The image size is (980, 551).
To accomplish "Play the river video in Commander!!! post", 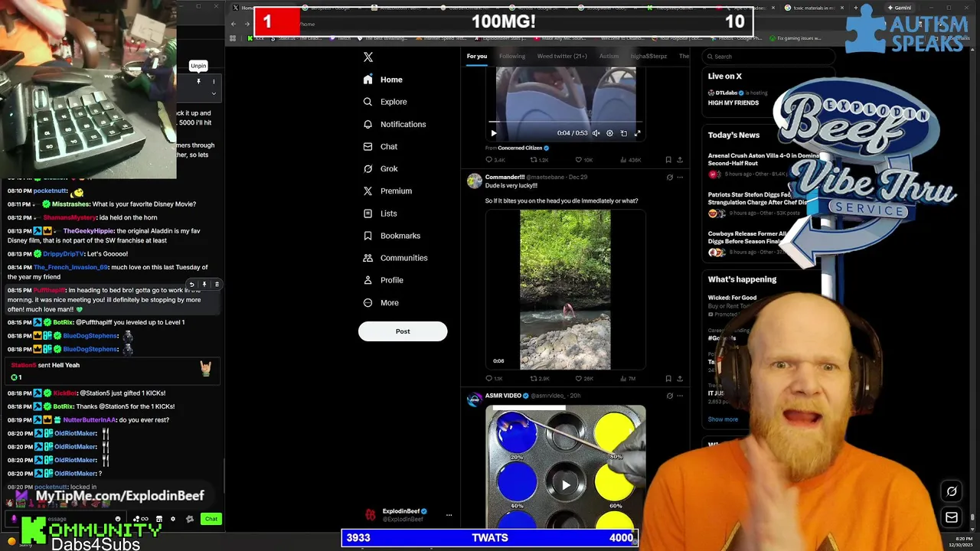I will [x=565, y=290].
